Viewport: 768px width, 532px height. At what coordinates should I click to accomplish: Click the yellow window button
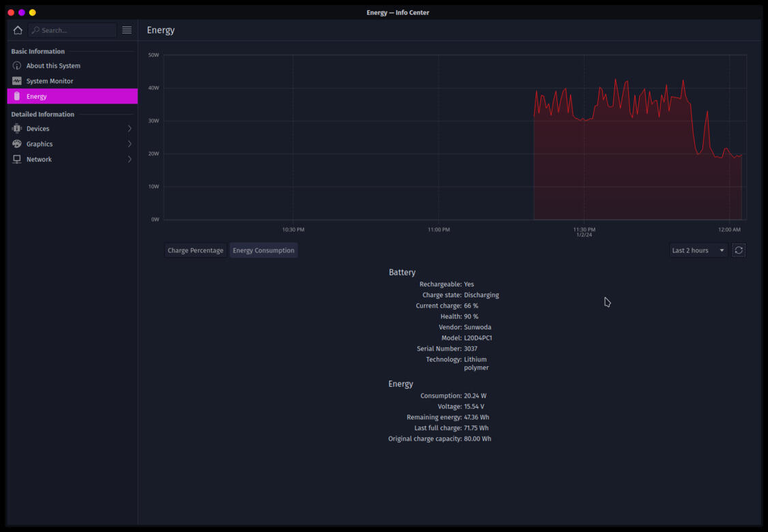coord(32,12)
